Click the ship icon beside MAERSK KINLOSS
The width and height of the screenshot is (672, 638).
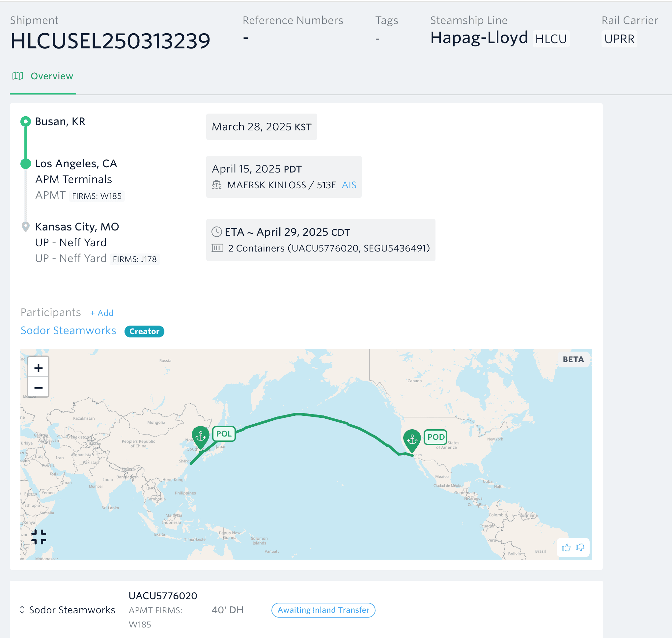(x=217, y=185)
